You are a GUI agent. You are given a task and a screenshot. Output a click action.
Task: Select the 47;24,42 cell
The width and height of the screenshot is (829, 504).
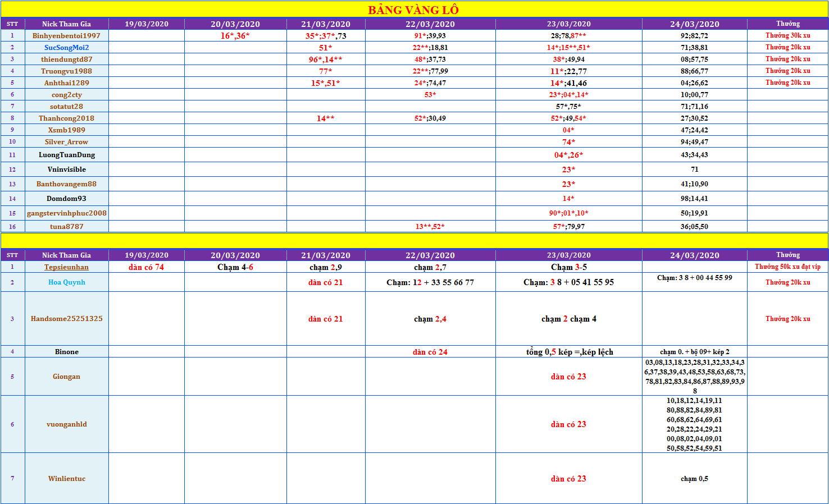(694, 130)
